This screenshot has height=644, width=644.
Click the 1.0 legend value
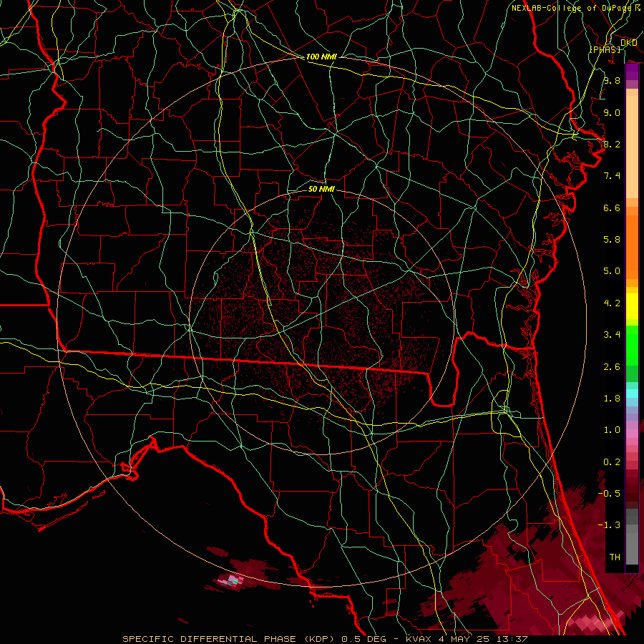(612, 430)
